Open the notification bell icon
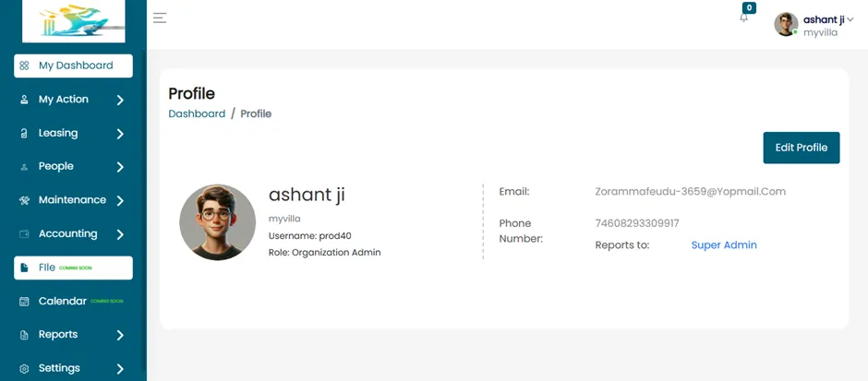The width and height of the screenshot is (868, 381). (x=743, y=18)
